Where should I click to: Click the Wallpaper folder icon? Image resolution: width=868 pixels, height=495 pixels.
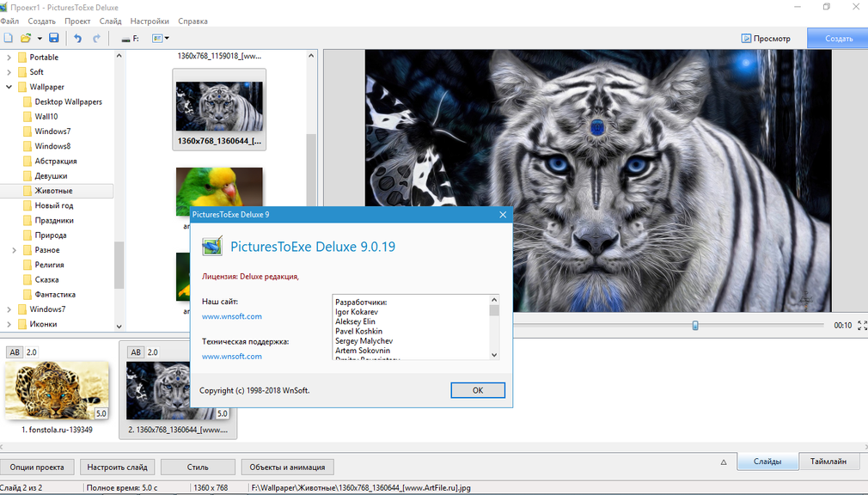point(22,87)
